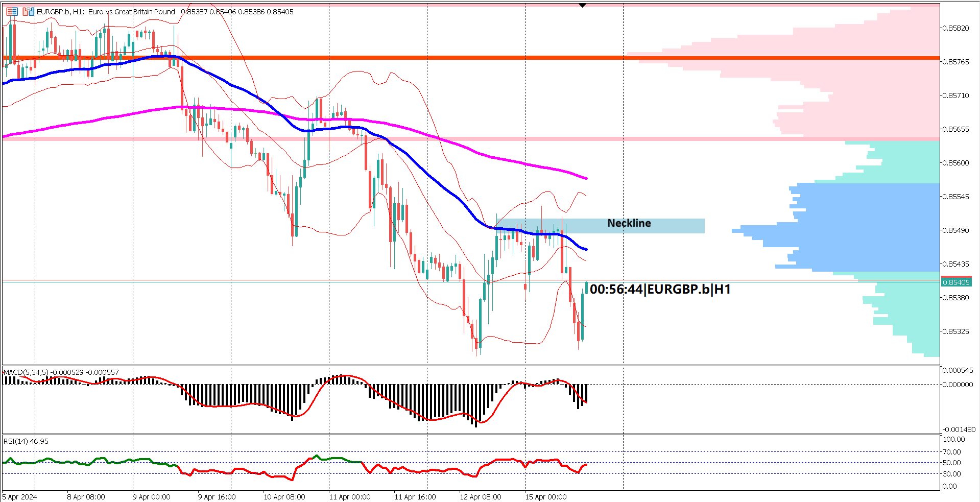This screenshot has width=980, height=502.
Task: Expand the one-click trading arrow at the chart top
Action: click(582, 5)
